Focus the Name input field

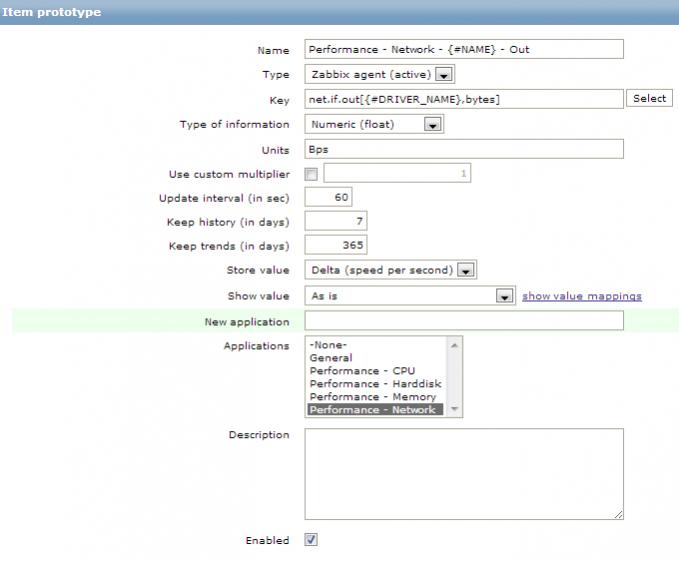[x=463, y=50]
